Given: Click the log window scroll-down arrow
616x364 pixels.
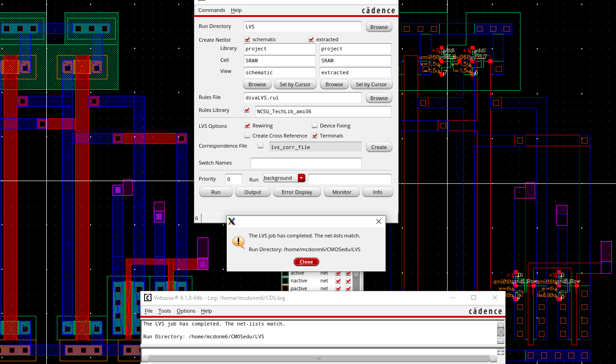Looking at the screenshot, I should [501, 341].
